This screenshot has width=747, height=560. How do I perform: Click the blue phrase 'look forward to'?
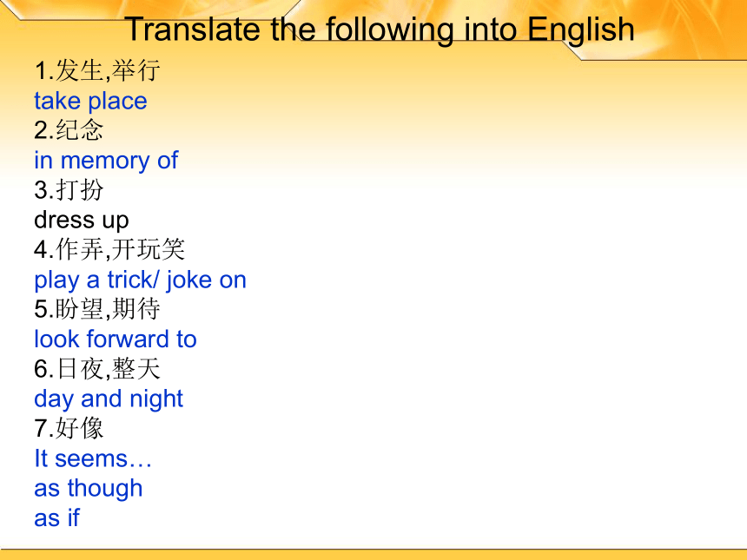[116, 339]
